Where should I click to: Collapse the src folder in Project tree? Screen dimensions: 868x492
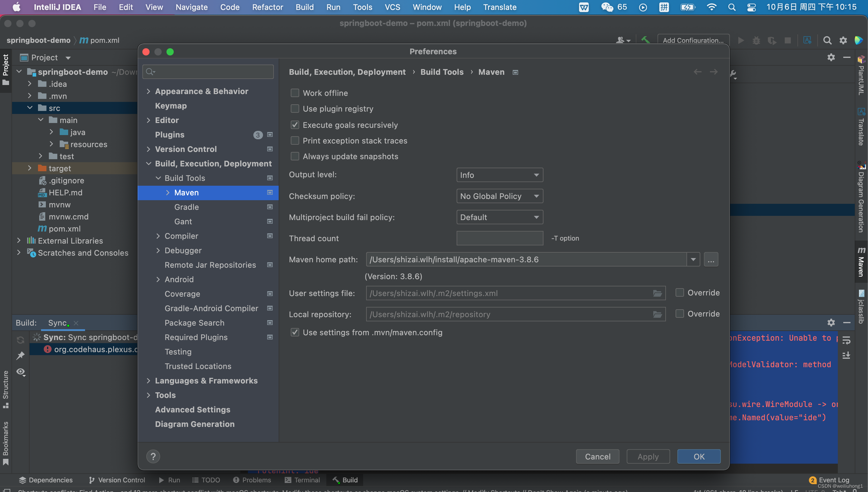[x=30, y=108]
